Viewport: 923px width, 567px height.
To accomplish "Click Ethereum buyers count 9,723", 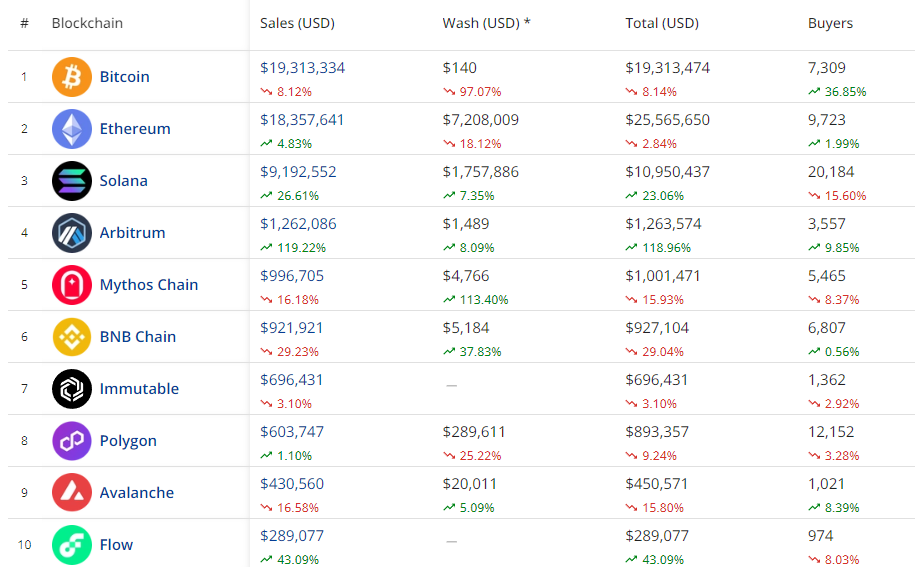I will point(826,120).
